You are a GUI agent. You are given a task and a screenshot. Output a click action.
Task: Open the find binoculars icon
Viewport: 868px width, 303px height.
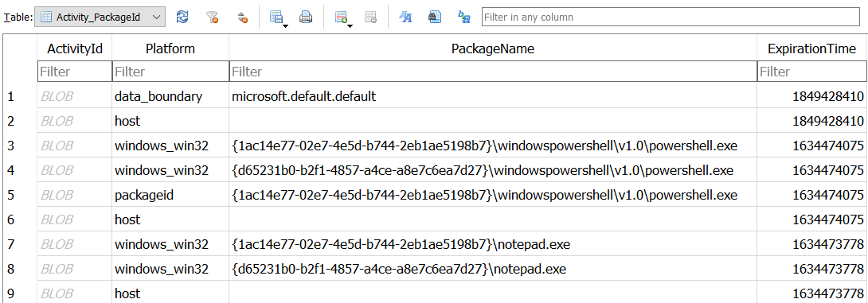435,17
